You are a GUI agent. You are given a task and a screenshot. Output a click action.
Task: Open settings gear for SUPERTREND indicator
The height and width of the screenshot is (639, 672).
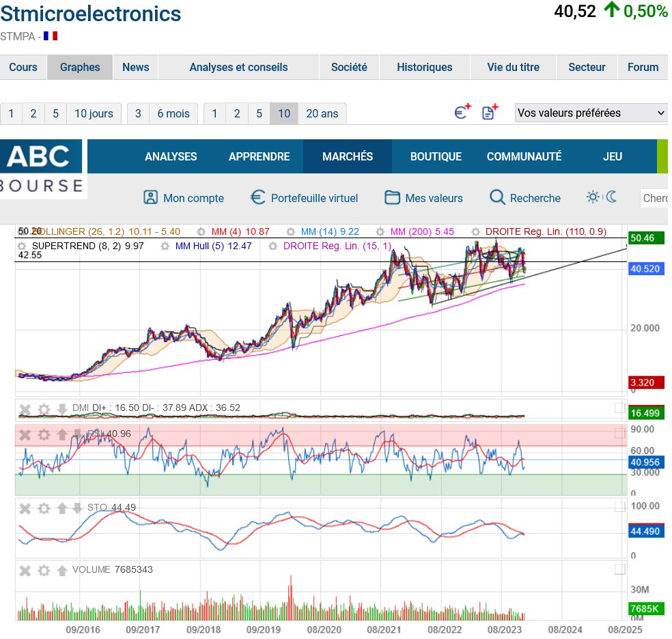[22, 246]
